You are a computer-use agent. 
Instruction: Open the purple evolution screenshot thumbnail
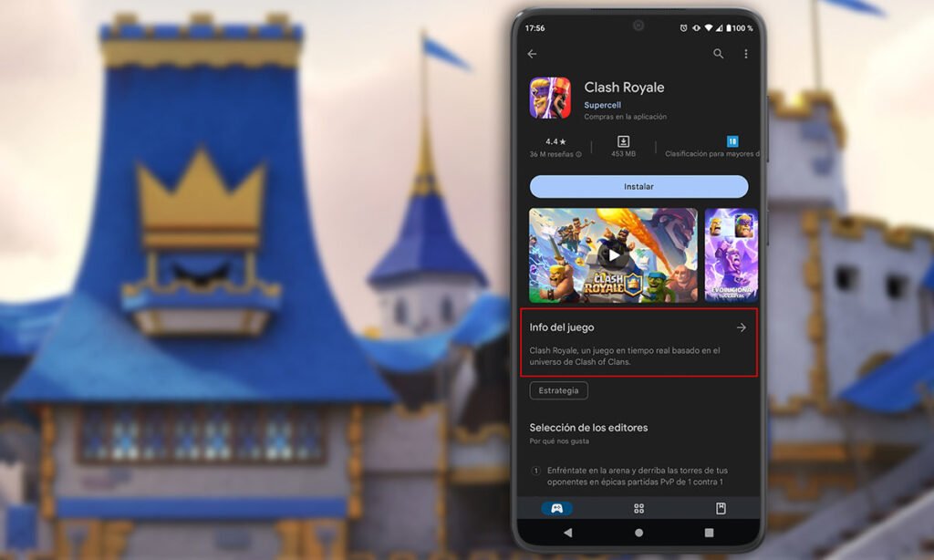click(x=732, y=255)
